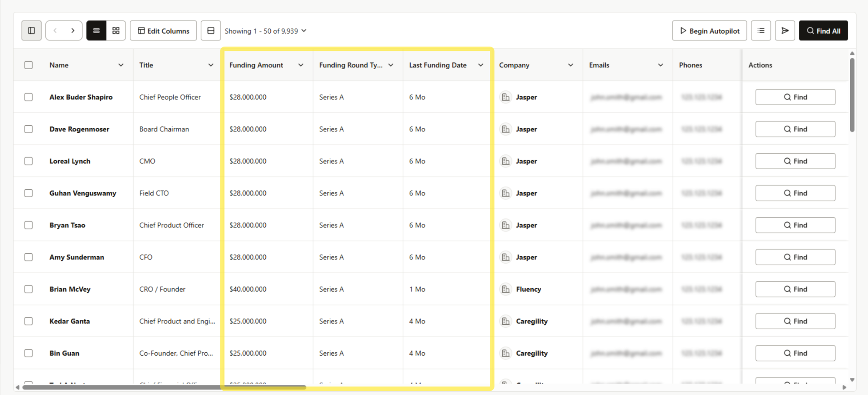Click the scroll down arrow

tap(852, 380)
